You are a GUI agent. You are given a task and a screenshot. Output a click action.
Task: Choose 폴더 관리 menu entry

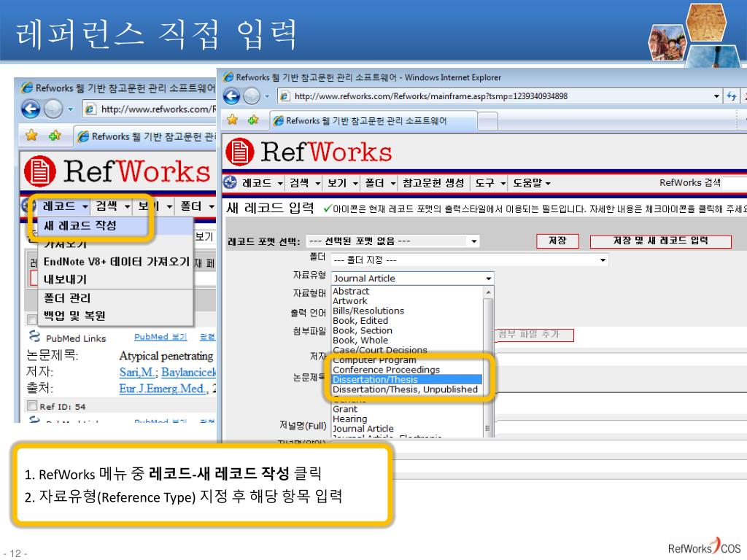coord(67,298)
